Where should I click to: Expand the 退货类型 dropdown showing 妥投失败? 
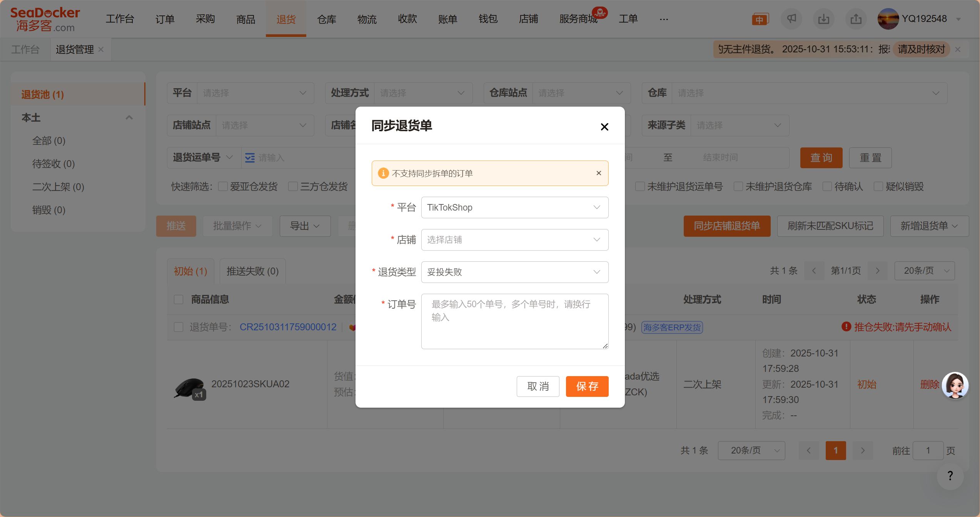point(514,272)
